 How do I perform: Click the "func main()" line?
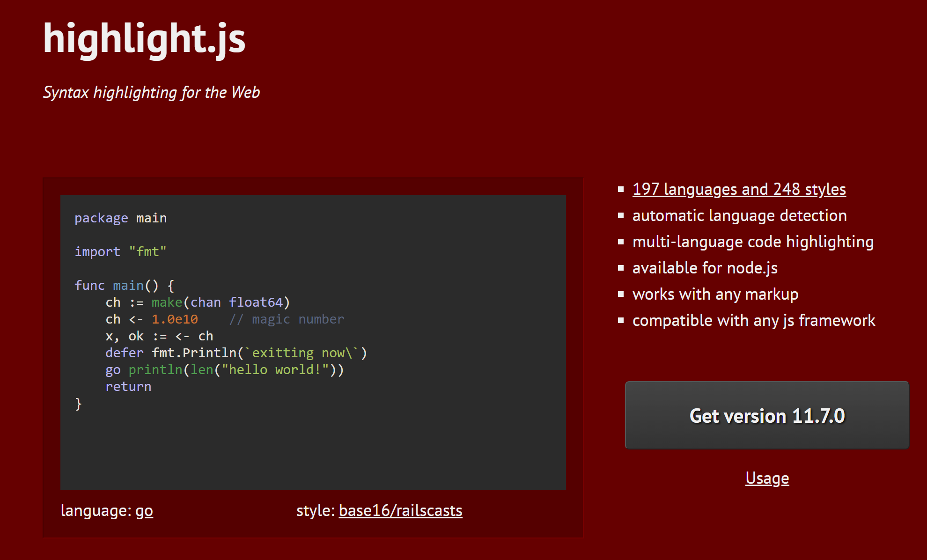click(x=124, y=285)
